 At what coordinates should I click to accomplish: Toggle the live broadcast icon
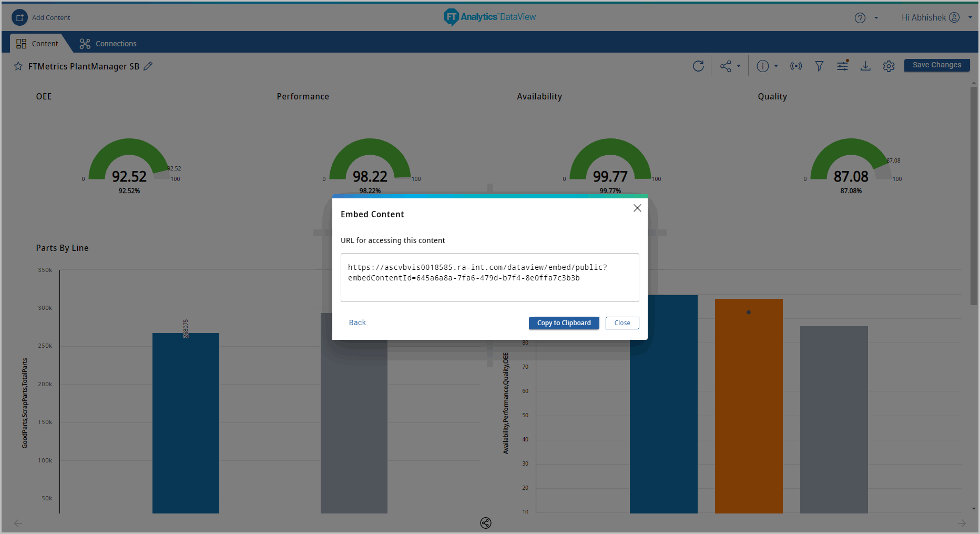(x=796, y=66)
